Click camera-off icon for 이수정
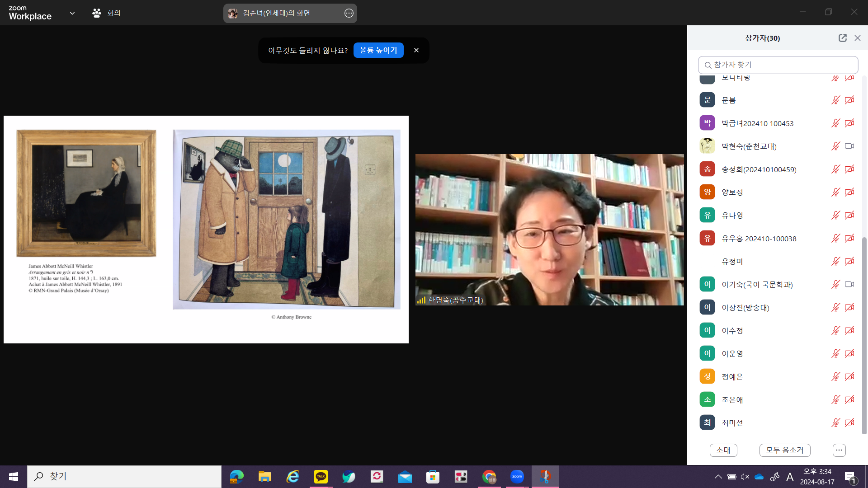868x488 pixels. pos(849,330)
